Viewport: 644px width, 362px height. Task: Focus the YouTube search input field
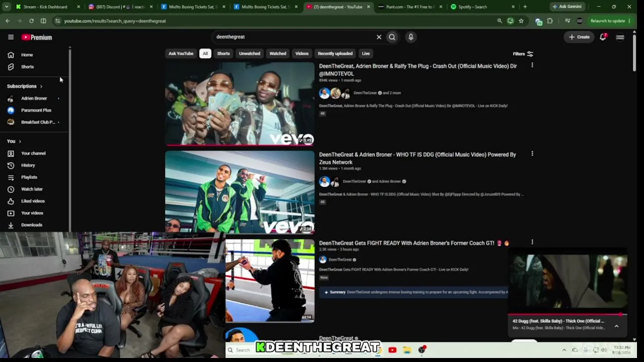tap(294, 37)
